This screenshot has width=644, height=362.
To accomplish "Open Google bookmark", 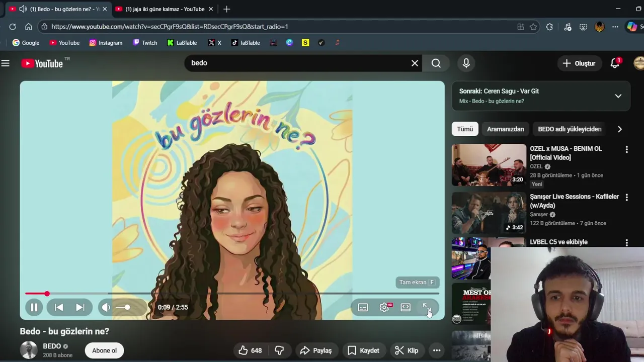I will 26,43.
